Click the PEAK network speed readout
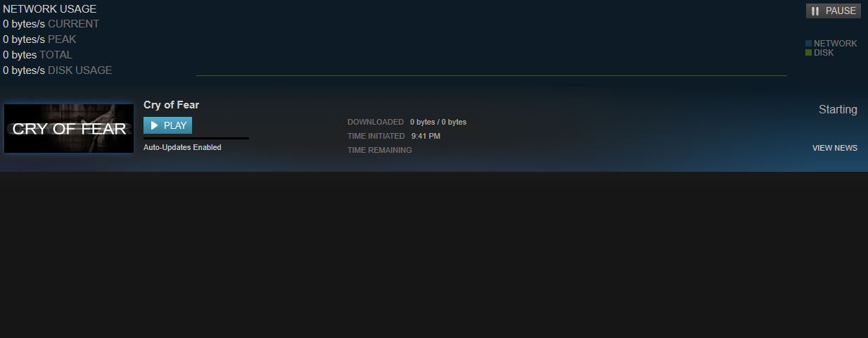The image size is (868, 338). click(39, 39)
